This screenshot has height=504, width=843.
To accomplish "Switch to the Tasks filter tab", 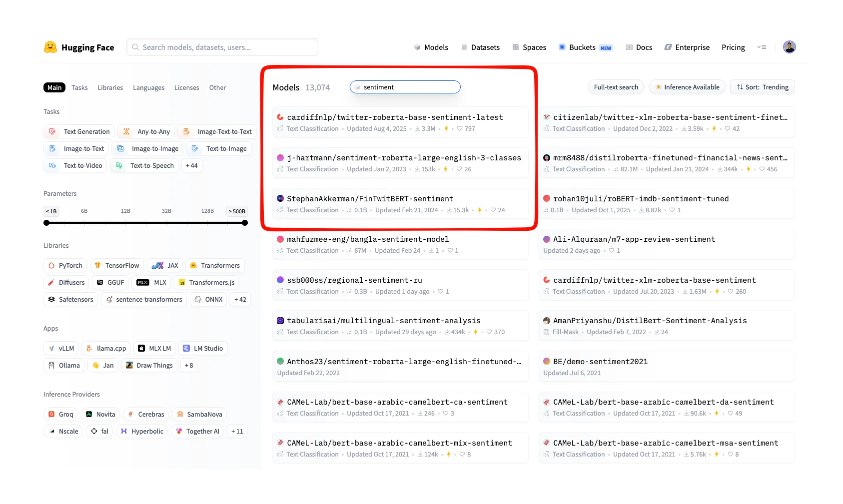I will tap(79, 87).
